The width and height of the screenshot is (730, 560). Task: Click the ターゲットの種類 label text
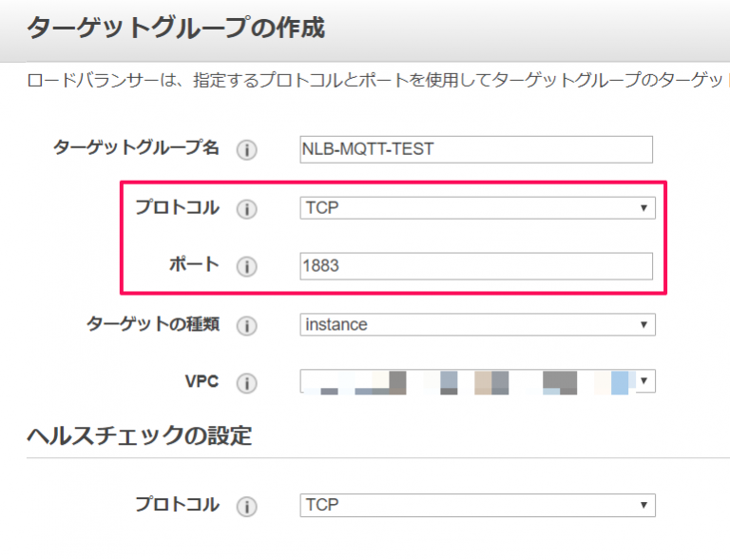pos(153,323)
